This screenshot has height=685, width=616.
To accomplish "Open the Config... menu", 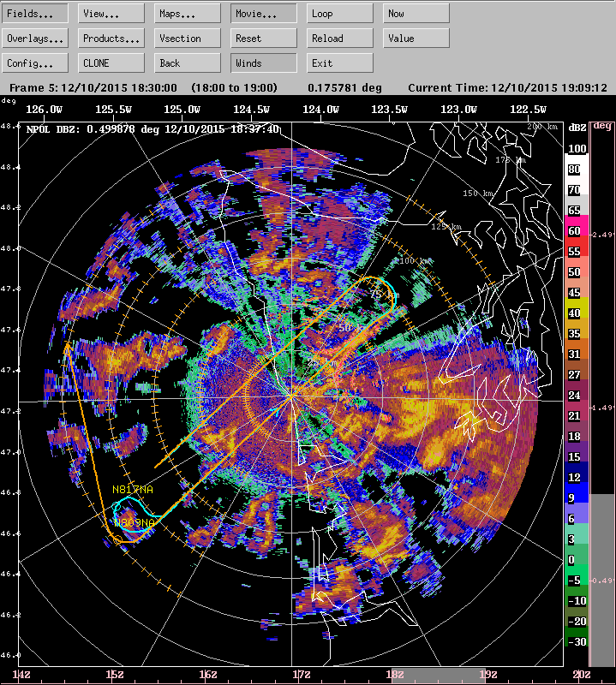I will click(x=35, y=63).
